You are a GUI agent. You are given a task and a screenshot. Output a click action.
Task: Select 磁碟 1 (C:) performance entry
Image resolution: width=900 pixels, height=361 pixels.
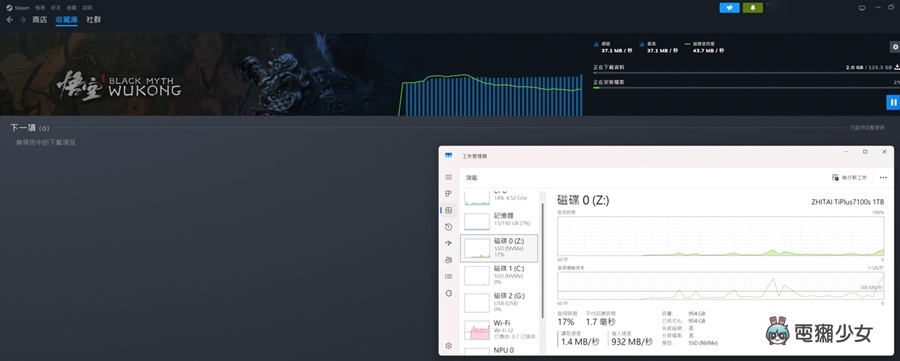click(499, 275)
